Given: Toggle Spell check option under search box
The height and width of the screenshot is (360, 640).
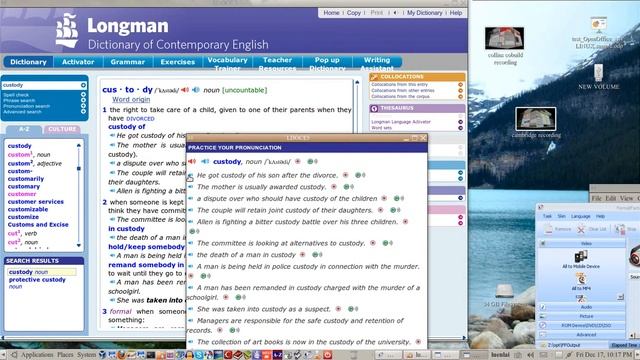Looking at the screenshot, I should pos(83,95).
